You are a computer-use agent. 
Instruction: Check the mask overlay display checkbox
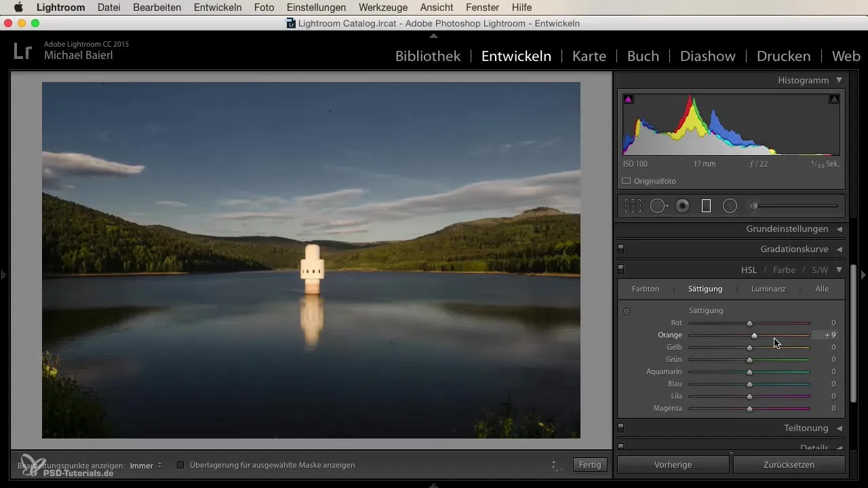[180, 465]
